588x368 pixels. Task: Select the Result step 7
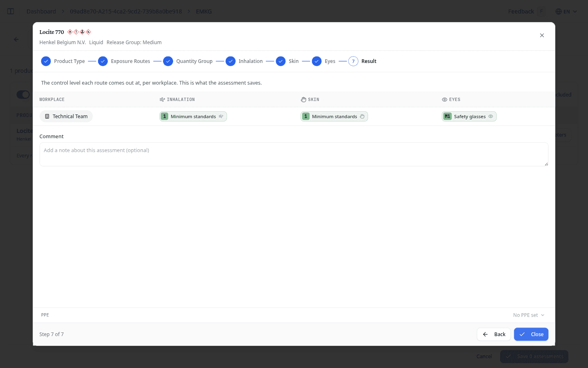coord(362,61)
